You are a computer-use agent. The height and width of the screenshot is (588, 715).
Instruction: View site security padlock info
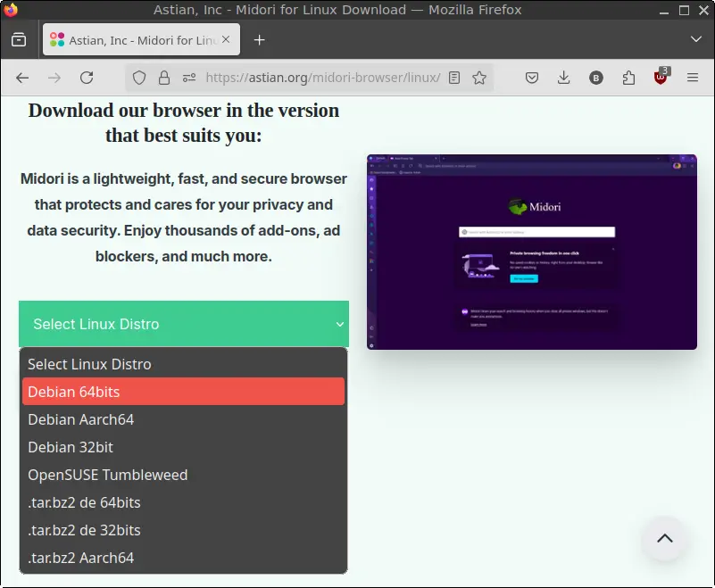click(164, 78)
